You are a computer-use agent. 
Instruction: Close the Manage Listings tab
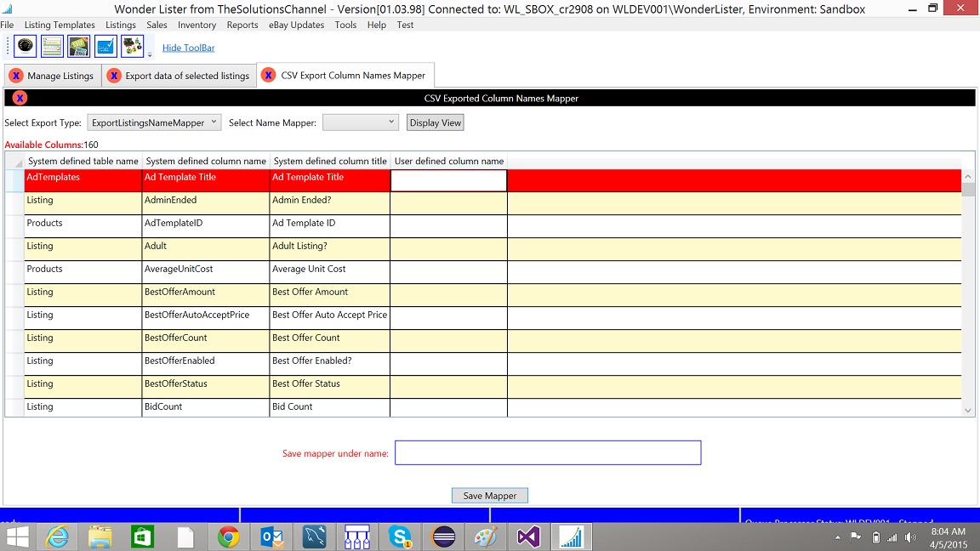click(16, 76)
